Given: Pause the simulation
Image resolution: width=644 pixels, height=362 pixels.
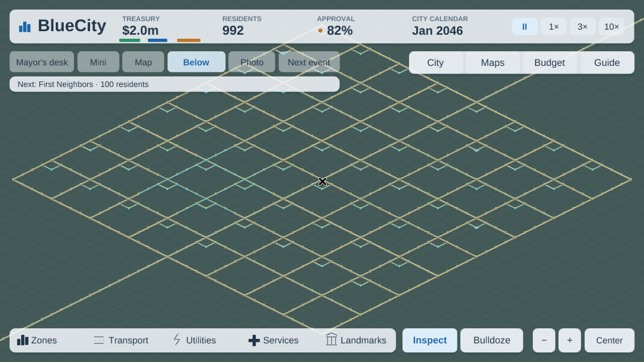Looking at the screenshot, I should 525,27.
